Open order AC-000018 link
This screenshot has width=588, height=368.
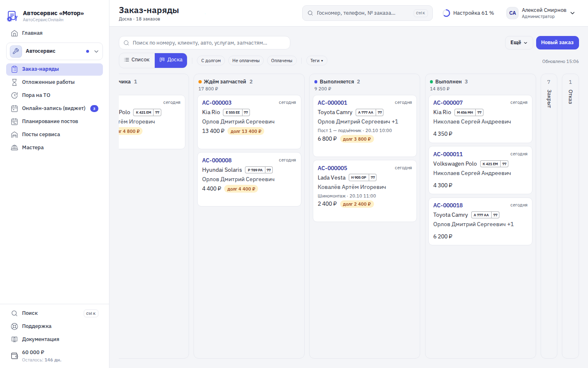[448, 205]
